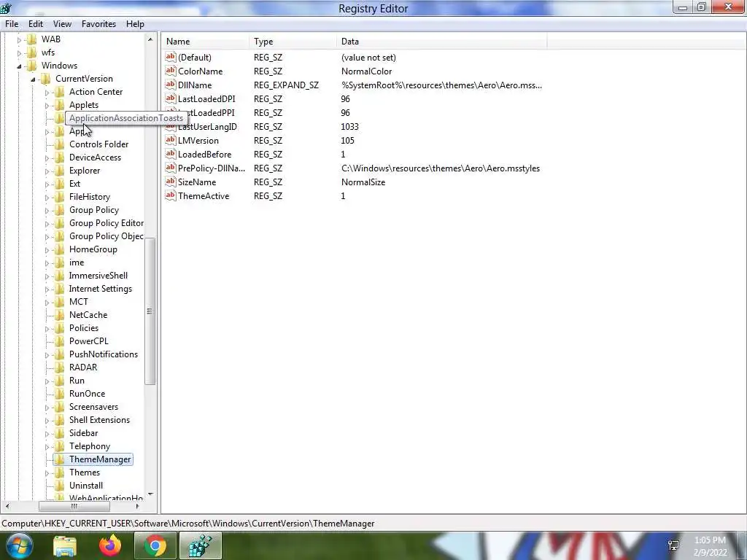
Task: Click the Data column header
Action: [441, 42]
